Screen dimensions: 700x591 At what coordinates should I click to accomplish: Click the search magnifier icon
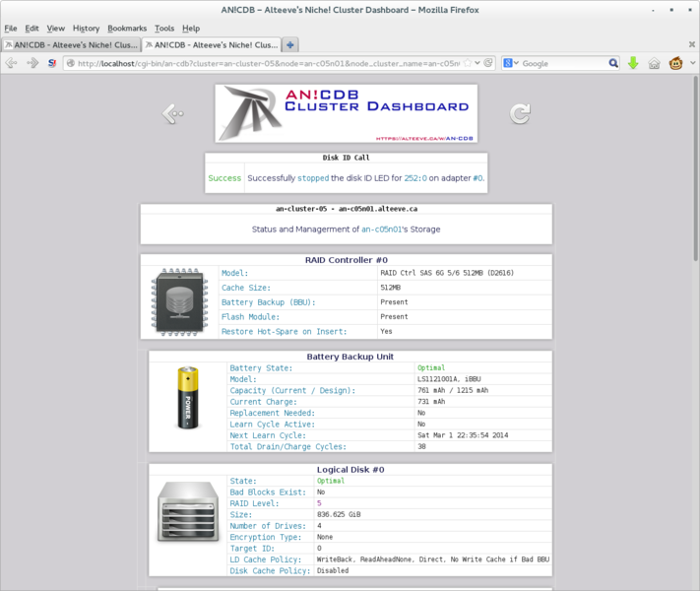coord(613,63)
